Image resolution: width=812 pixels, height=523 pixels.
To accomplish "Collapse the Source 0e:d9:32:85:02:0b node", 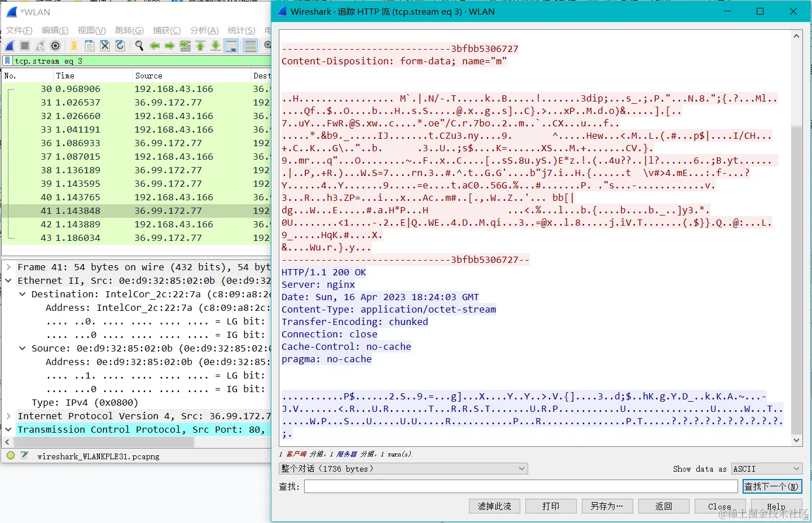I will [22, 348].
